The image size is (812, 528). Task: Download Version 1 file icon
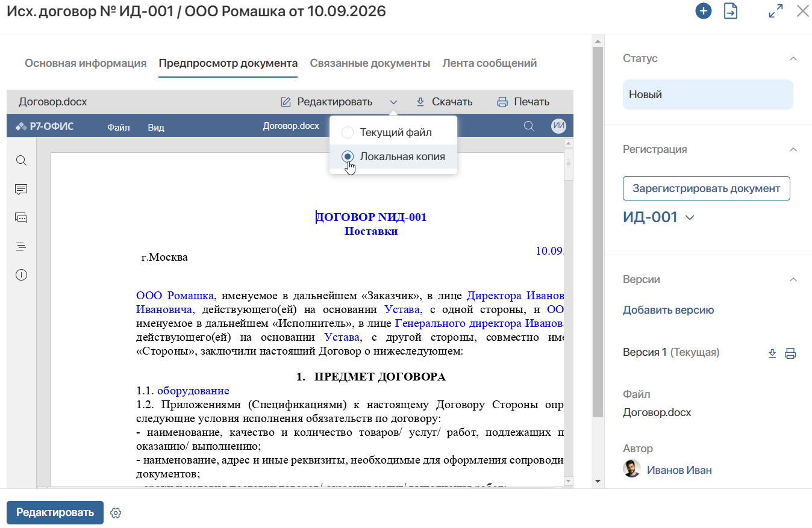(772, 353)
